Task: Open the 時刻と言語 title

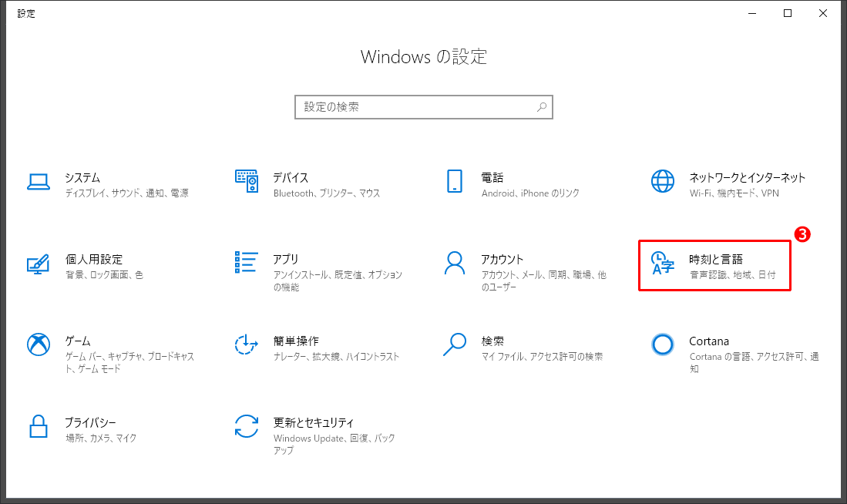Action: 716,259
